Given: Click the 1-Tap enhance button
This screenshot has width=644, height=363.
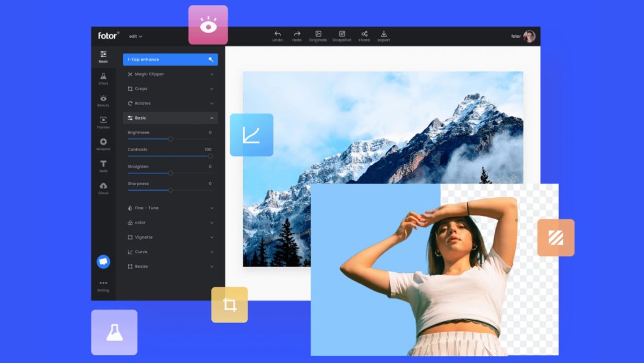Looking at the screenshot, I should click(x=170, y=60).
